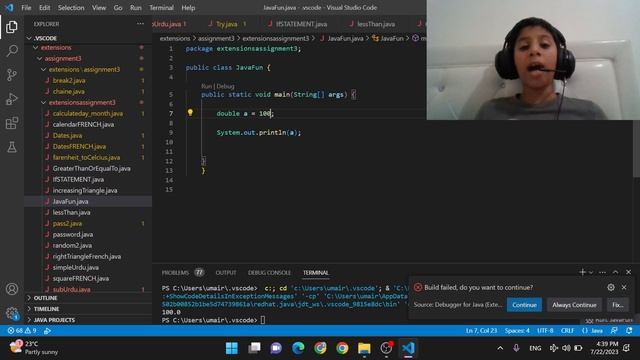Click Visual Studio Code taskbar icon

[408, 348]
